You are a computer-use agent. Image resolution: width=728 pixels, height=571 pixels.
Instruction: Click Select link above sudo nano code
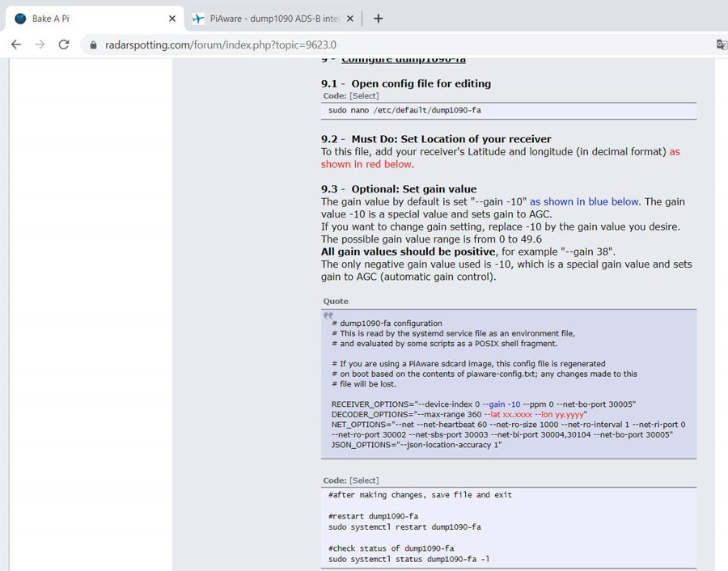tap(364, 95)
